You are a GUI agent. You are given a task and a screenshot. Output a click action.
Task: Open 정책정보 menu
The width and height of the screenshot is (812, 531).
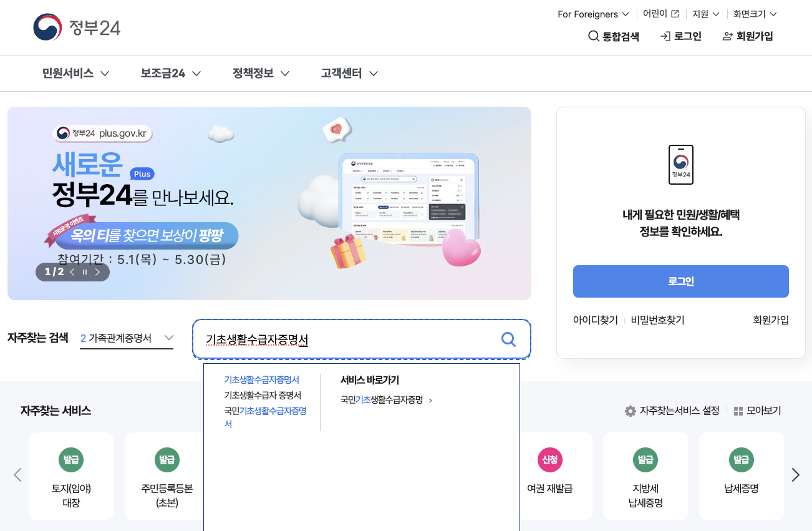261,74
